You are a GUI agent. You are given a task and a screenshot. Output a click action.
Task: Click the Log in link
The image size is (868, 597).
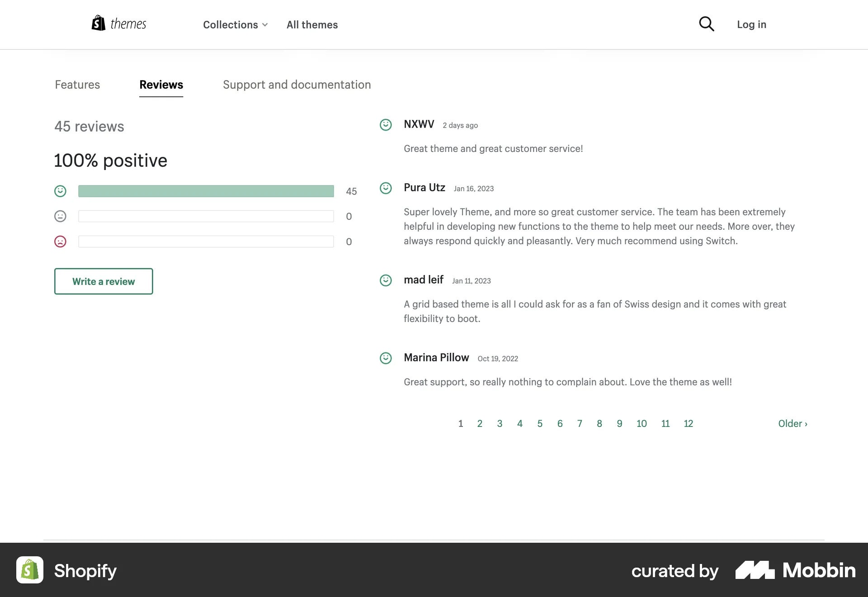click(751, 24)
